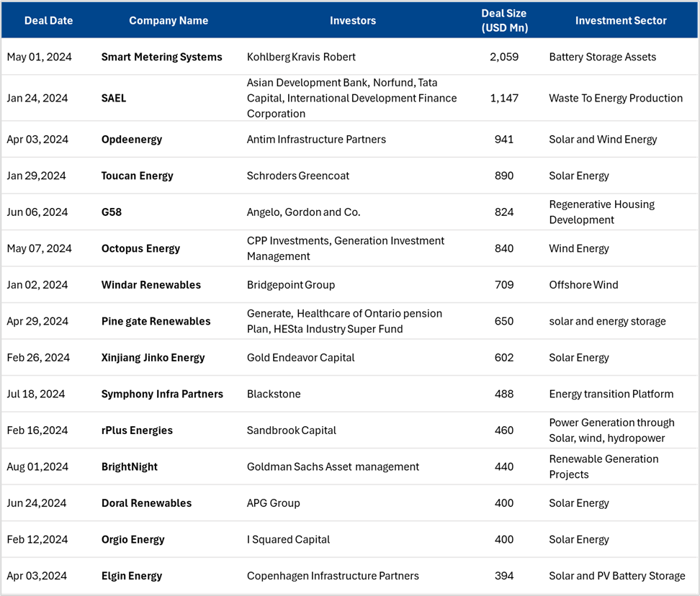Select sector "Offshore Wind"
Viewport: 700px width, 596px height.
point(583,285)
